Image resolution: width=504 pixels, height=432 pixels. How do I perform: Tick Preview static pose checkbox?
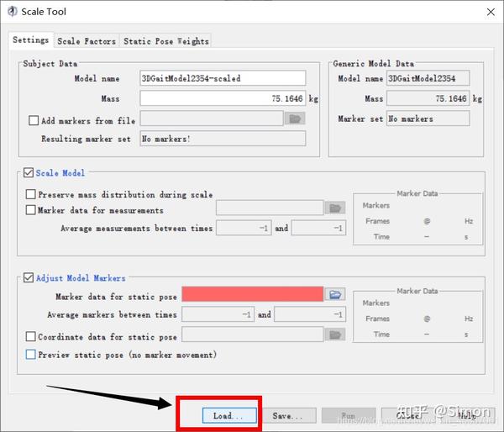pyautogui.click(x=30, y=355)
